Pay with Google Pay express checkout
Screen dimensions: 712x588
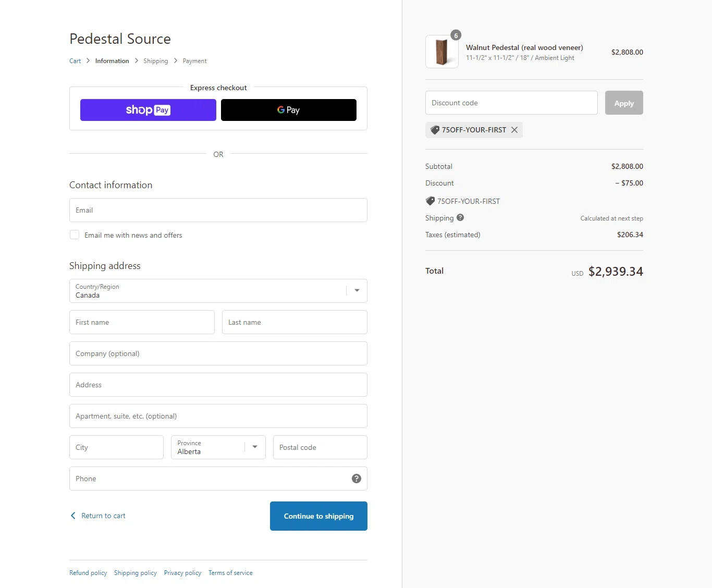[289, 110]
